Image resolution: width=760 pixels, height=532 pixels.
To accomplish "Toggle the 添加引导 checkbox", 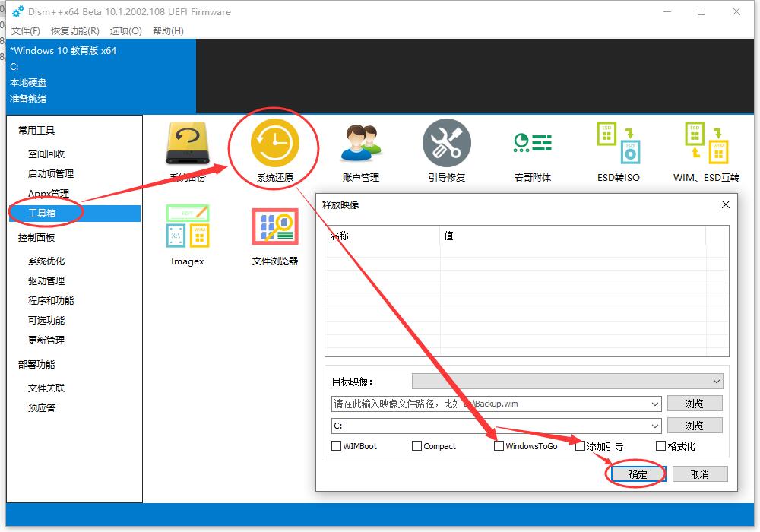I will click(x=580, y=446).
